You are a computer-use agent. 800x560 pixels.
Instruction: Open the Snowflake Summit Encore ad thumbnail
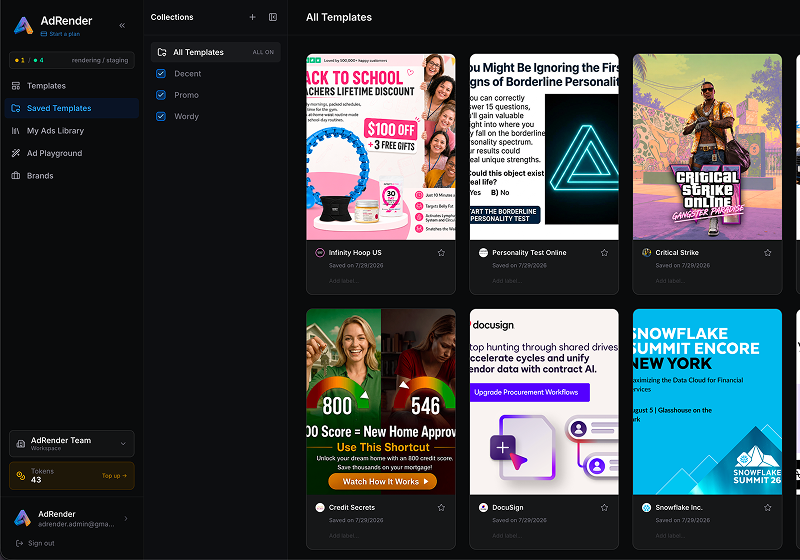[707, 402]
